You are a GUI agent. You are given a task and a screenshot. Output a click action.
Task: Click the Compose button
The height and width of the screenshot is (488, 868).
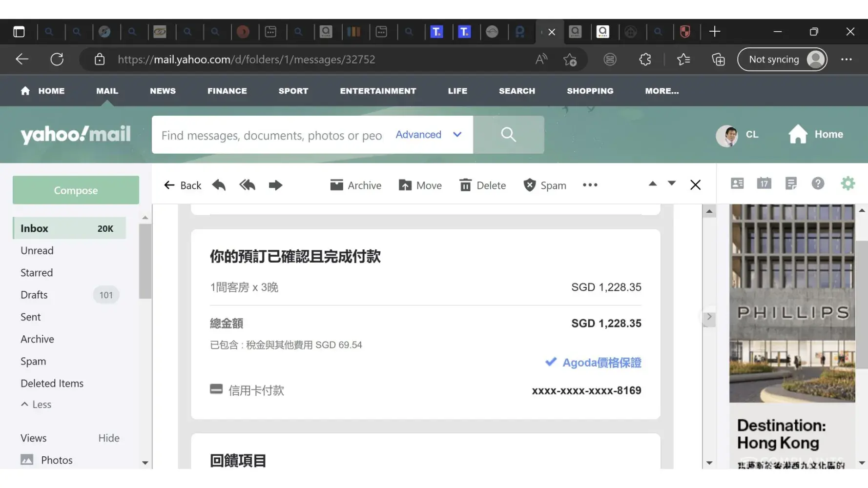pyautogui.click(x=76, y=190)
